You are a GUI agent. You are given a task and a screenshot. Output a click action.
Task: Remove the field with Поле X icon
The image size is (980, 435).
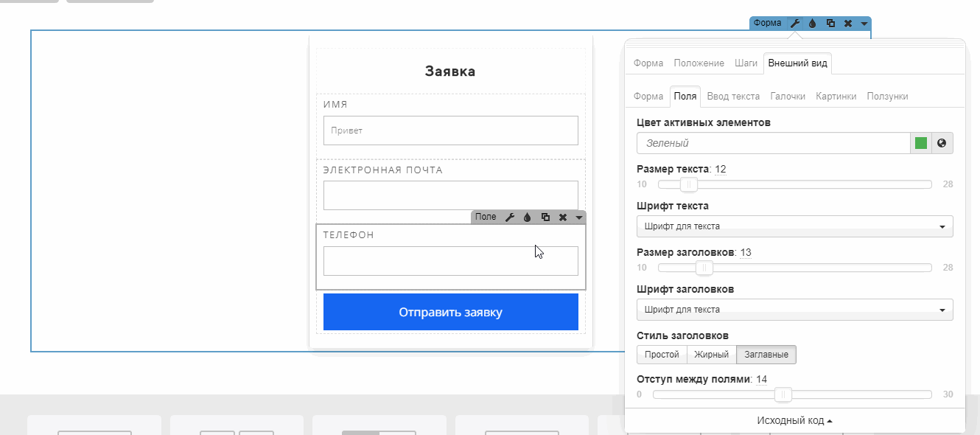[563, 217]
